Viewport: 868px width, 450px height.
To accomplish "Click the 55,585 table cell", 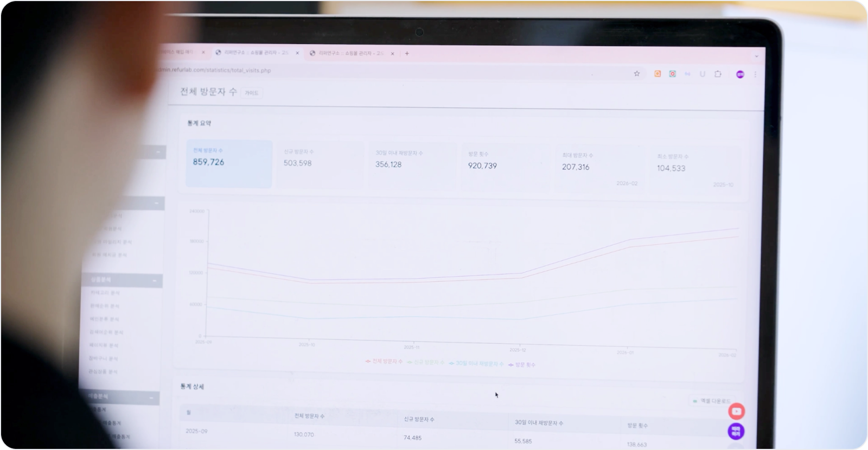I will pos(523,441).
